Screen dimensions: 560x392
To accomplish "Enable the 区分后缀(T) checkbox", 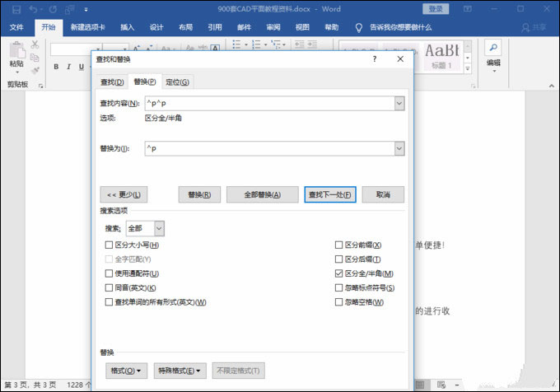I will pos(338,259).
